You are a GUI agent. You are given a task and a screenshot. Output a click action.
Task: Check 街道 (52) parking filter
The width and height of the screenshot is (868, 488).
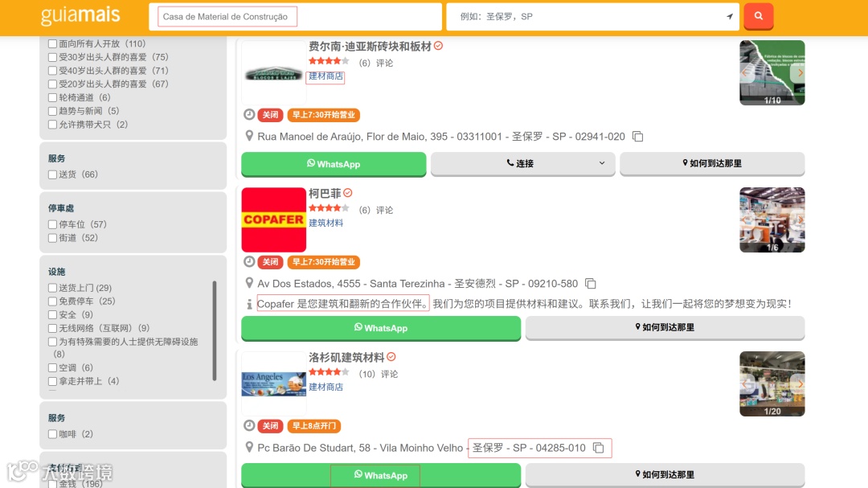click(x=52, y=238)
